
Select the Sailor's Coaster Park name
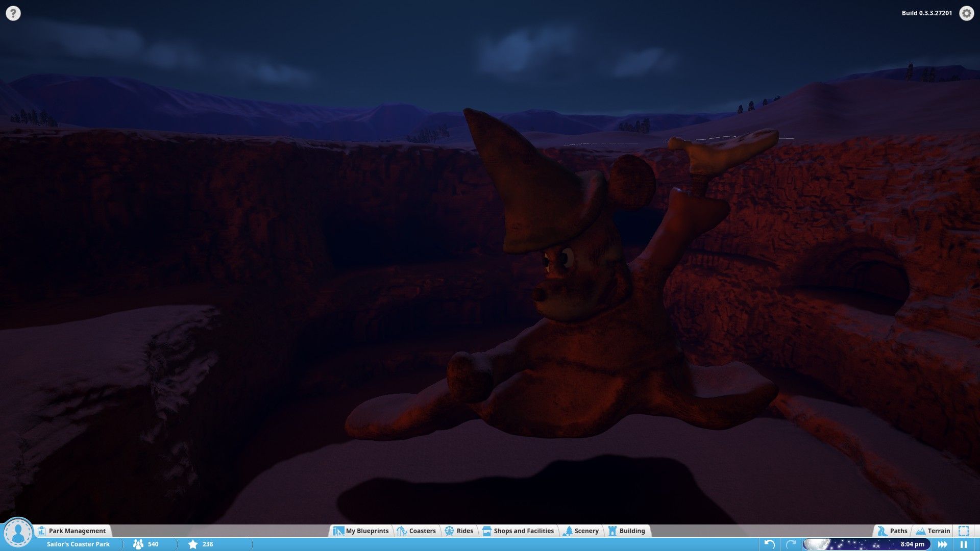[x=78, y=544]
